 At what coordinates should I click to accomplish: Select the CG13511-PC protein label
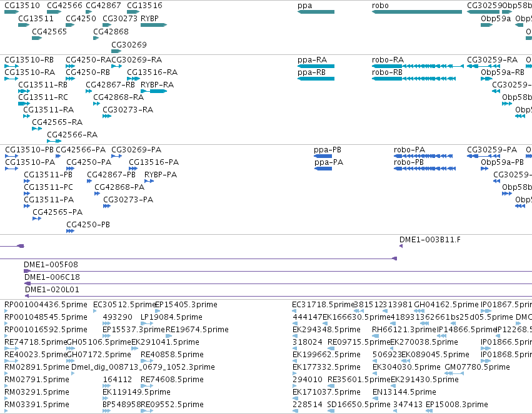(48, 187)
